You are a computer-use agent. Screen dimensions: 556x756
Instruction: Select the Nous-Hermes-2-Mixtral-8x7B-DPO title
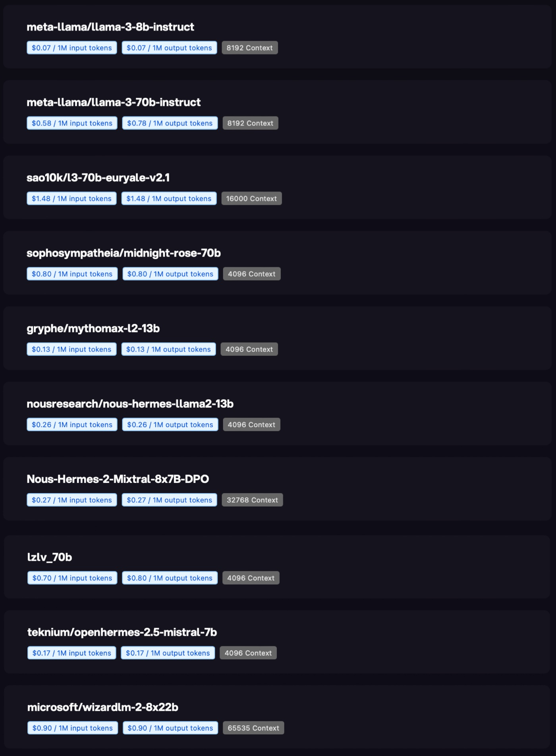tap(118, 479)
